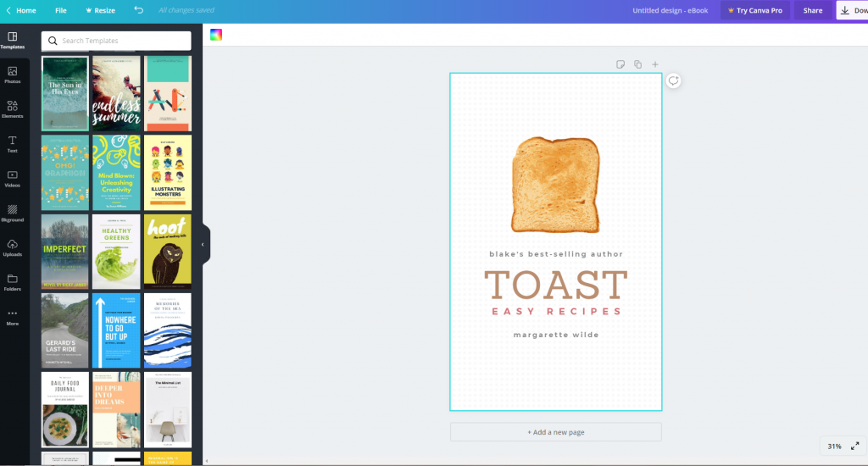The height and width of the screenshot is (466, 868).
Task: Open the Videos sidebar panel
Action: [x=12, y=179]
